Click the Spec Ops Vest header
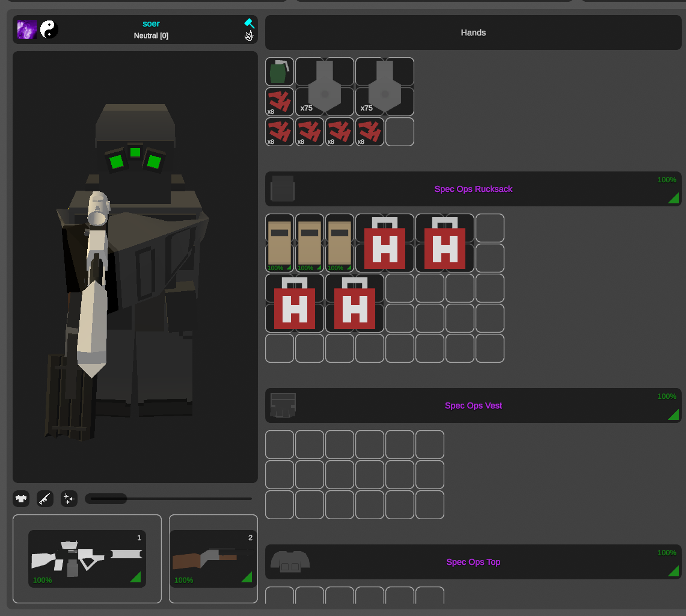 (x=473, y=405)
